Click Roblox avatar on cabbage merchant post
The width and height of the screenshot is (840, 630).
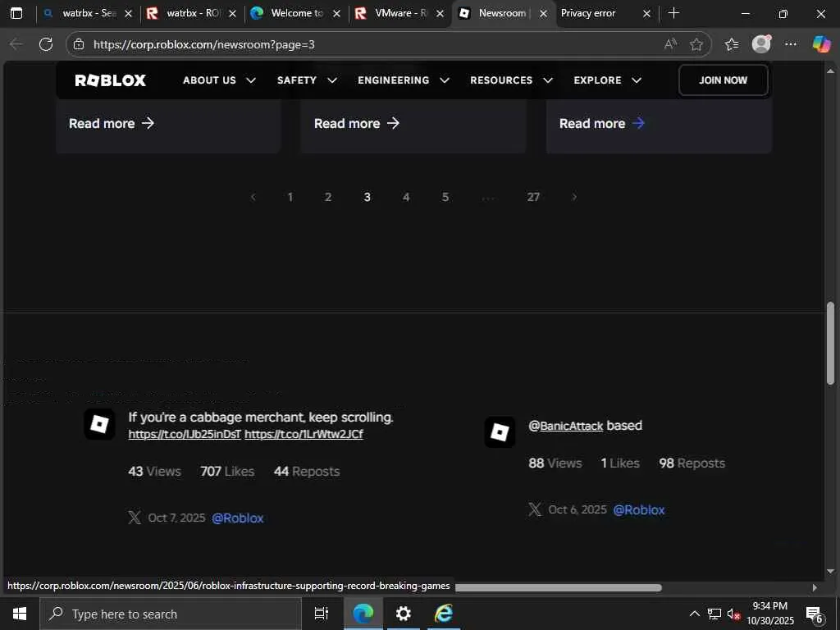pyautogui.click(x=99, y=424)
